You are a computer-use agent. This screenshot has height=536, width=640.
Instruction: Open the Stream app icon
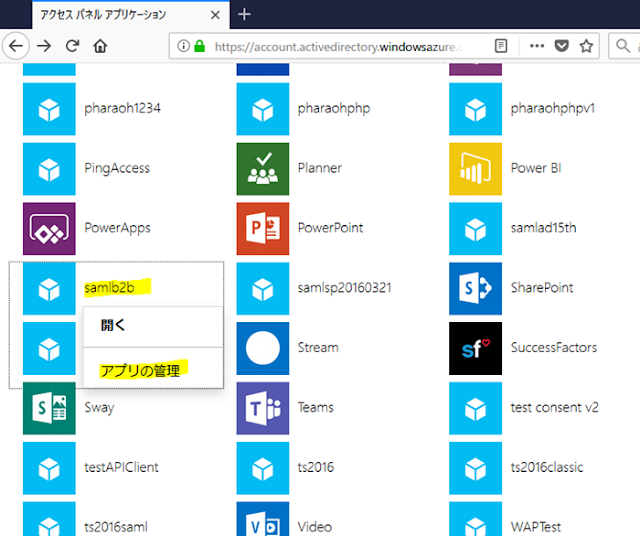pyautogui.click(x=262, y=348)
